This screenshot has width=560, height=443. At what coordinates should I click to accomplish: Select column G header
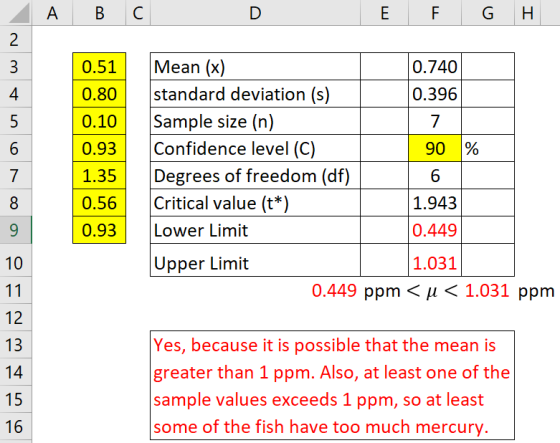(488, 13)
